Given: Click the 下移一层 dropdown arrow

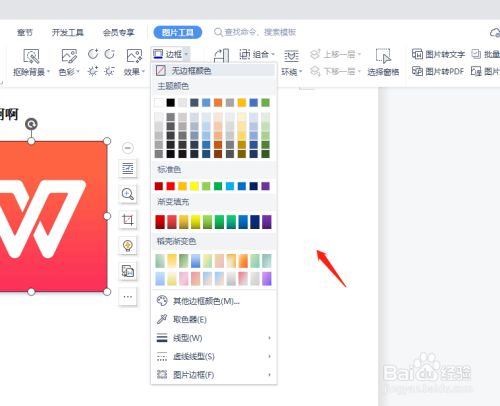Looking at the screenshot, I should [x=359, y=71].
